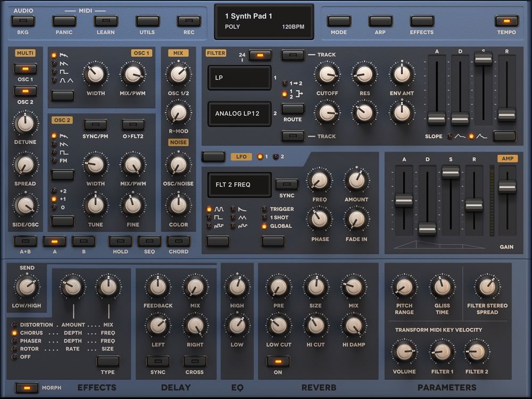Choose the LFO sine wave shape
The image size is (532, 399).
coord(219,209)
